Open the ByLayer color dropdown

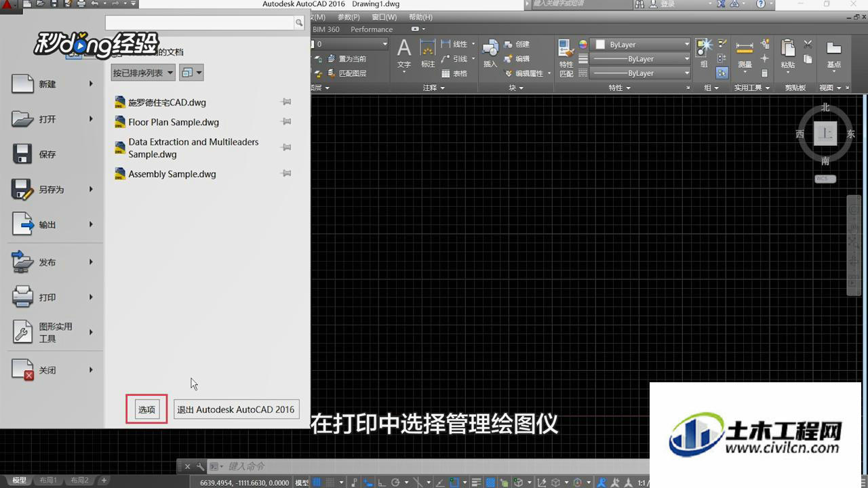[x=641, y=44]
